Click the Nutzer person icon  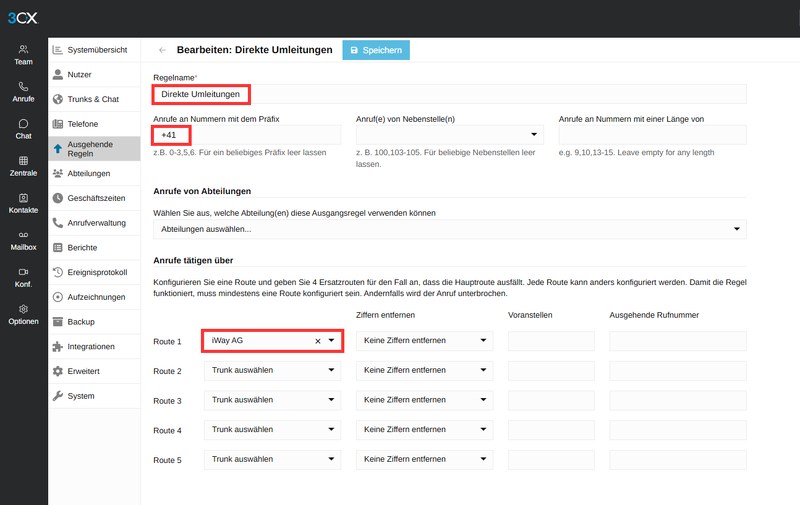58,74
